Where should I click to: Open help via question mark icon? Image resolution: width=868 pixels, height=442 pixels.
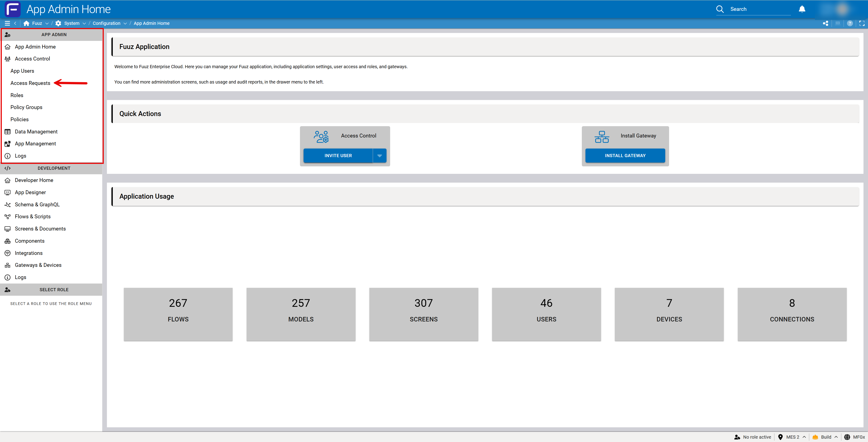pyautogui.click(x=850, y=23)
